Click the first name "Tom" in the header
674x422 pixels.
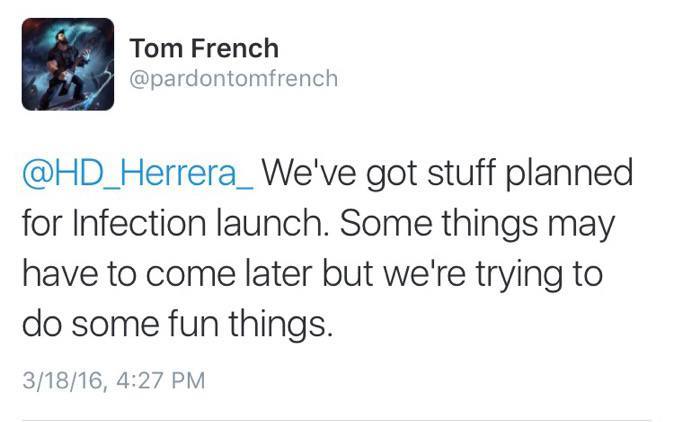(x=154, y=48)
